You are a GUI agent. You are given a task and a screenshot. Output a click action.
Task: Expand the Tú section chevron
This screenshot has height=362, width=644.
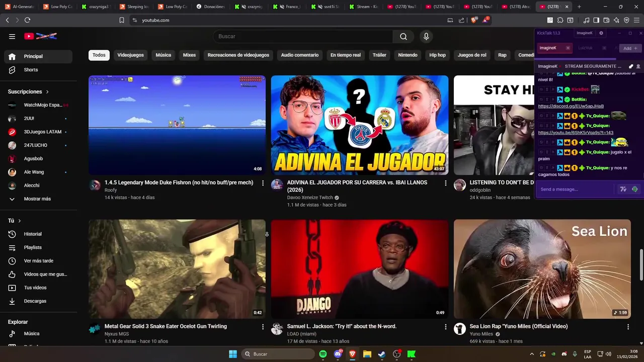[19, 221]
